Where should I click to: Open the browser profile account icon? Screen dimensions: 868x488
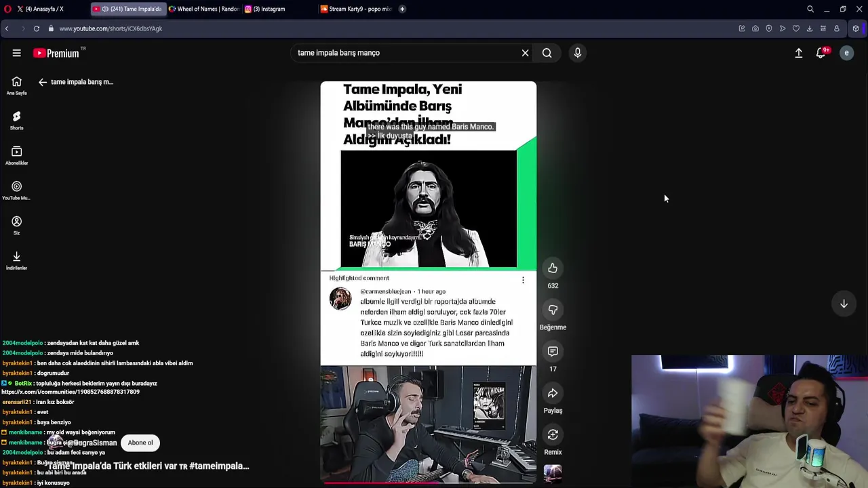837,28
